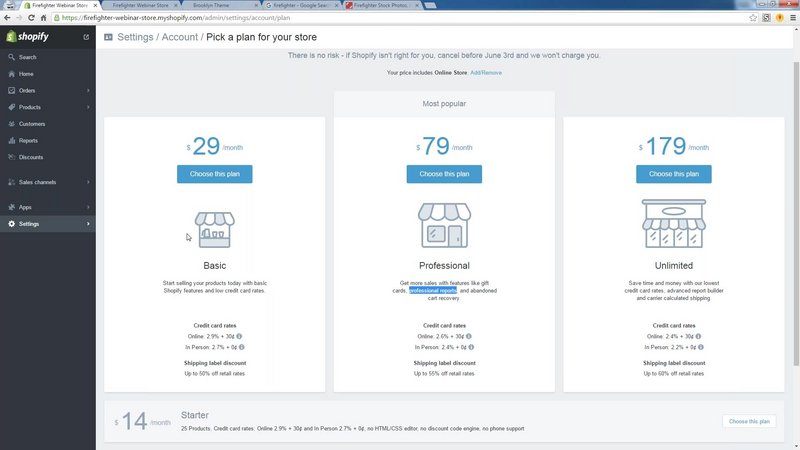The height and width of the screenshot is (450, 800).
Task: Click Settings in the breadcrumb
Action: pos(135,37)
